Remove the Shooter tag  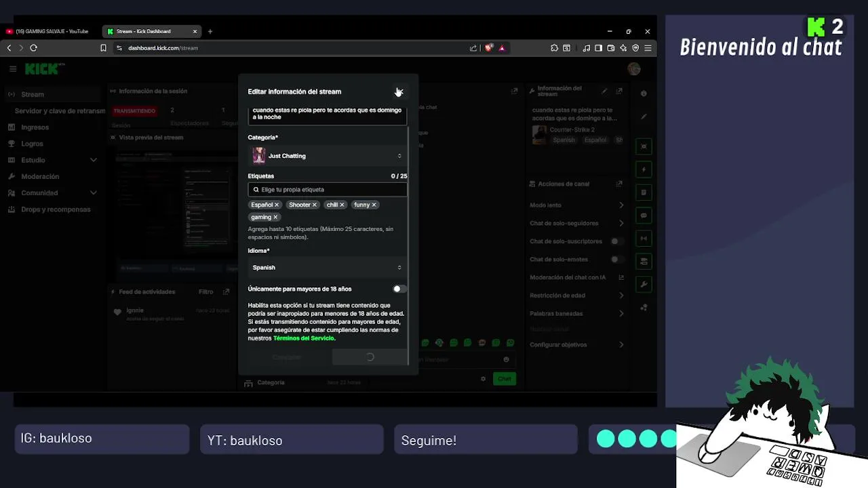[x=314, y=205]
